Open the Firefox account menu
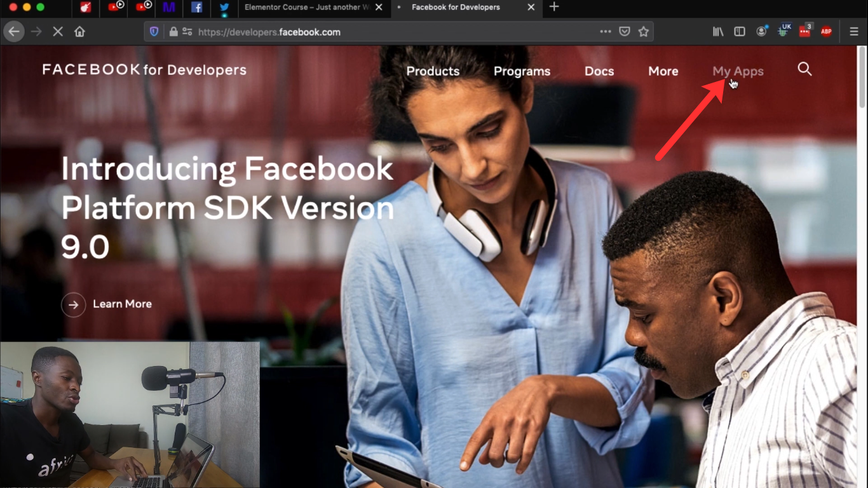This screenshot has width=868, height=488. (x=761, y=32)
